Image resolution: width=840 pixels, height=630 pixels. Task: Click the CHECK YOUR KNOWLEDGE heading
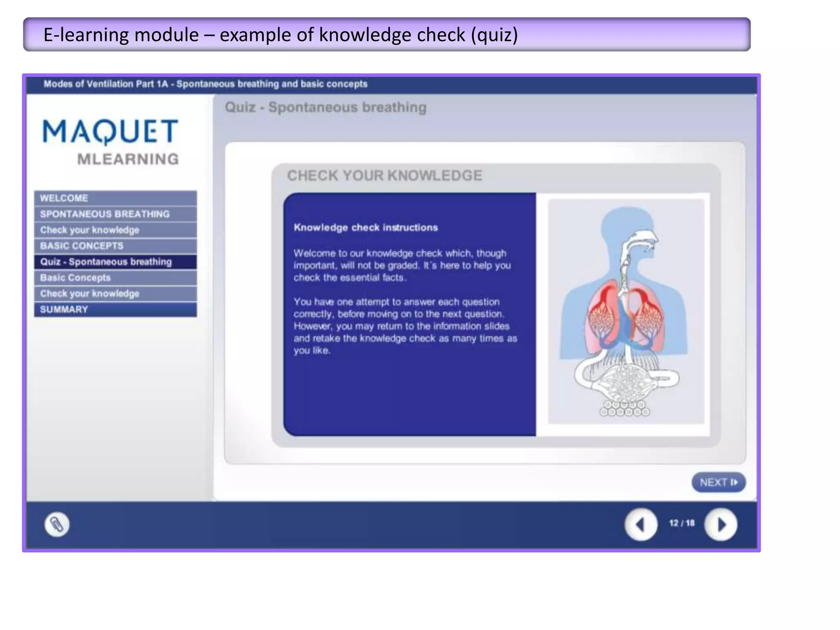[x=384, y=176]
